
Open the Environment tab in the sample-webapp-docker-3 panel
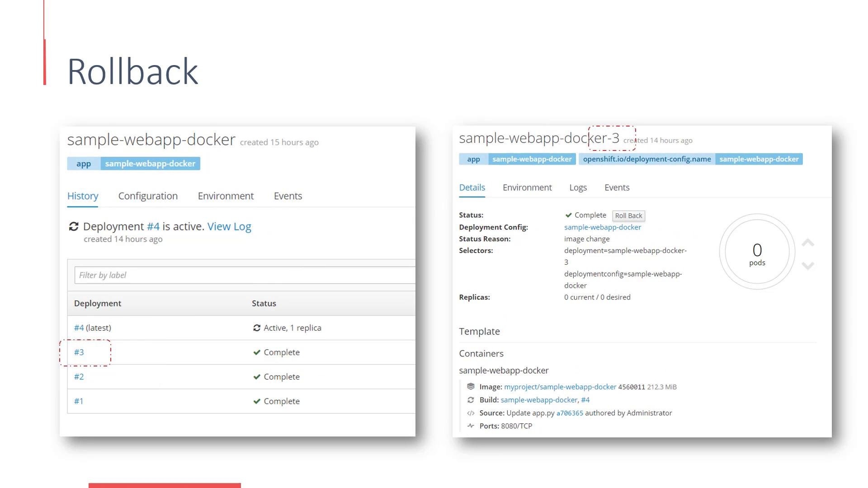(x=527, y=188)
